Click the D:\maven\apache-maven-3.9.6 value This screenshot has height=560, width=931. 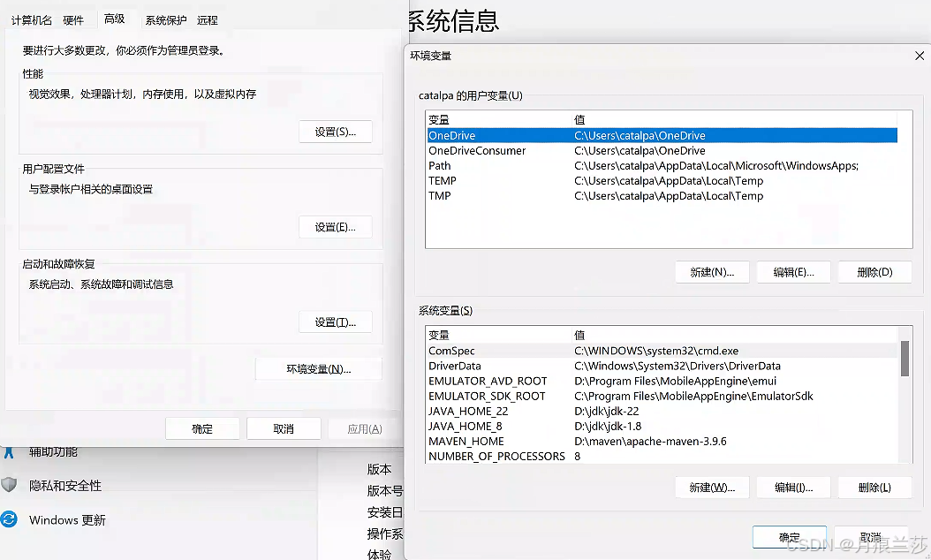click(650, 442)
